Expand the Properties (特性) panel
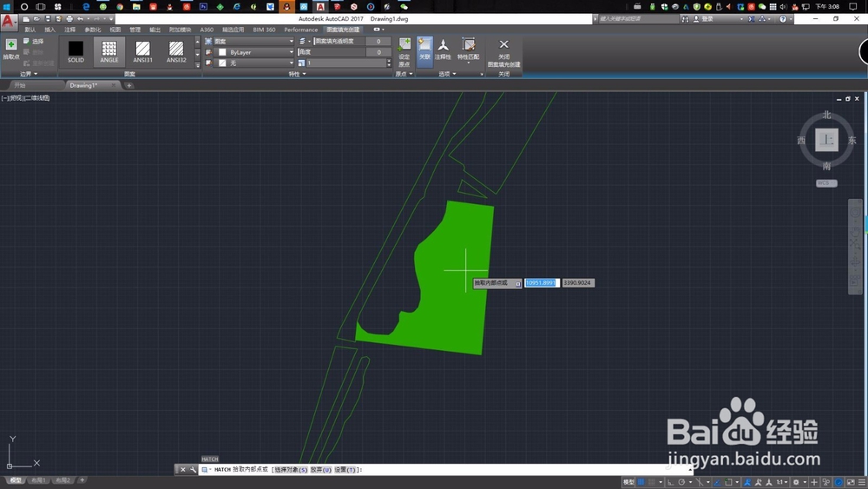 [297, 74]
